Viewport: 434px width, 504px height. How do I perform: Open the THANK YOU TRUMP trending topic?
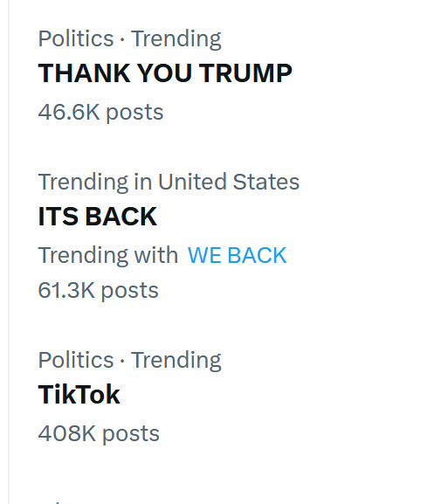pyautogui.click(x=165, y=73)
